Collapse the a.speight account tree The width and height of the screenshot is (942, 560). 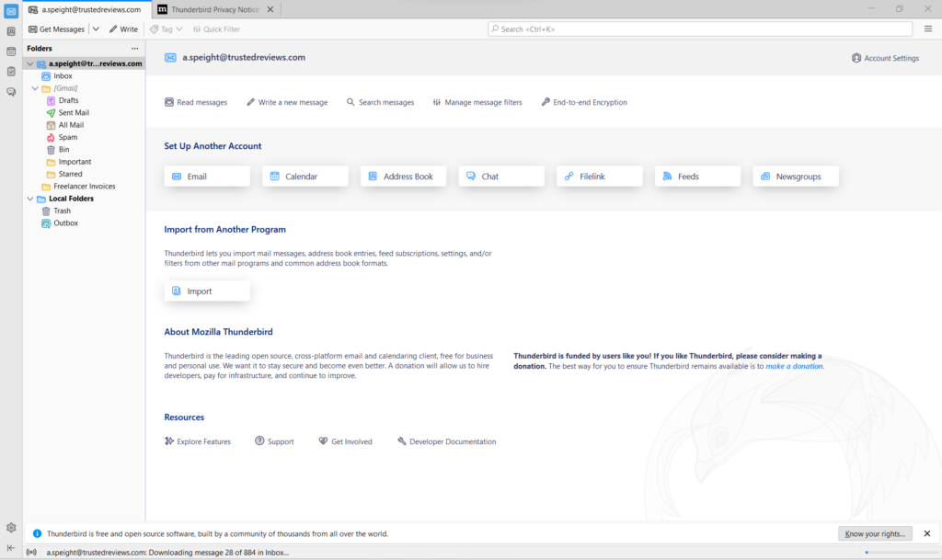[x=30, y=63]
